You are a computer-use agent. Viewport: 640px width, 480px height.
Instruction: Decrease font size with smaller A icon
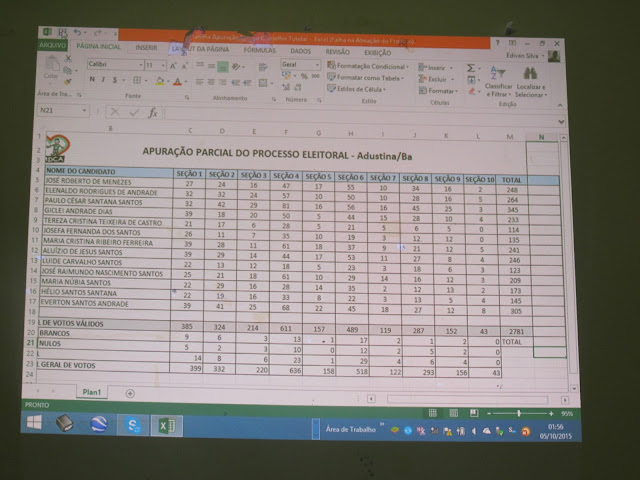point(184,66)
